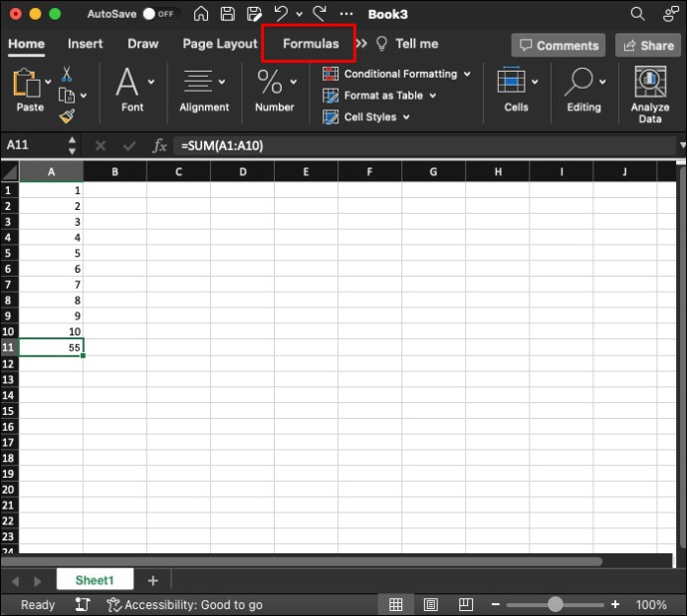Image resolution: width=687 pixels, height=616 pixels.
Task: Click cell A1 containing 1
Action: click(51, 190)
